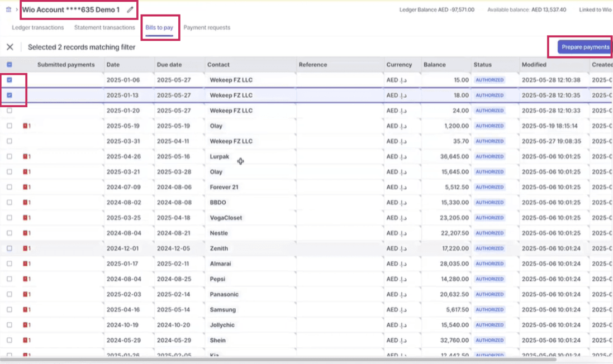
Task: Sort by the Date column header
Action: pyautogui.click(x=113, y=64)
